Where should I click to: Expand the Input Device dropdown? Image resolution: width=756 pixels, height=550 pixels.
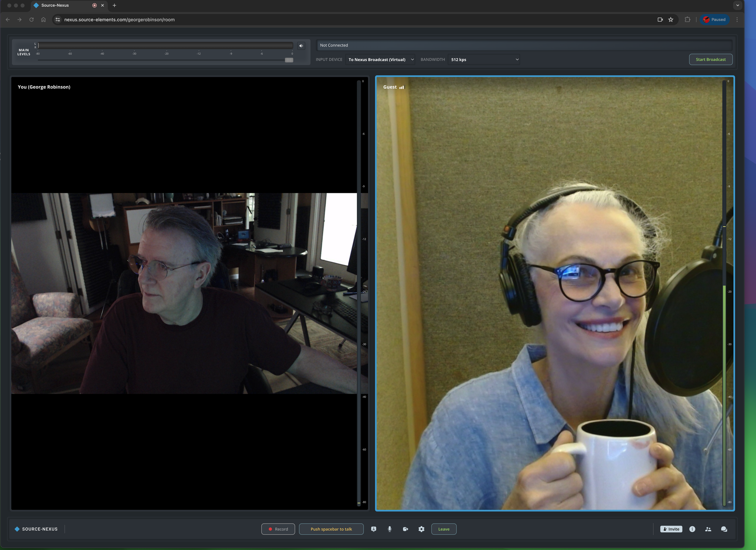(x=380, y=60)
